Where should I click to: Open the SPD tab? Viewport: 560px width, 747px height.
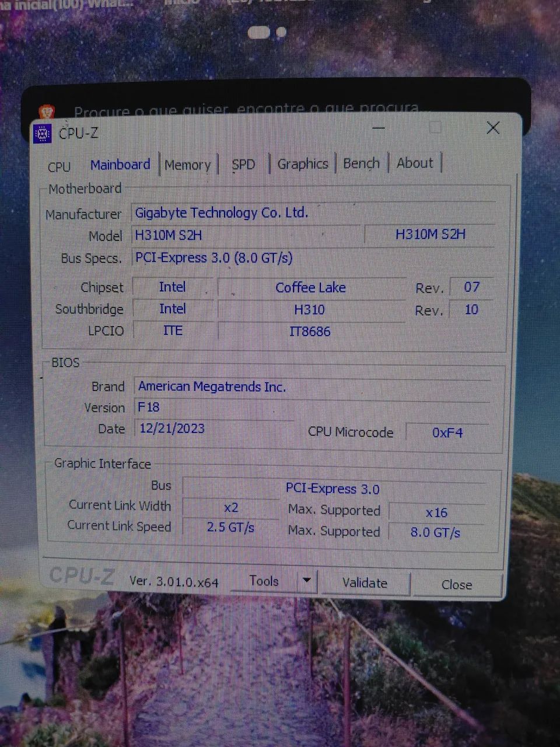(x=243, y=165)
